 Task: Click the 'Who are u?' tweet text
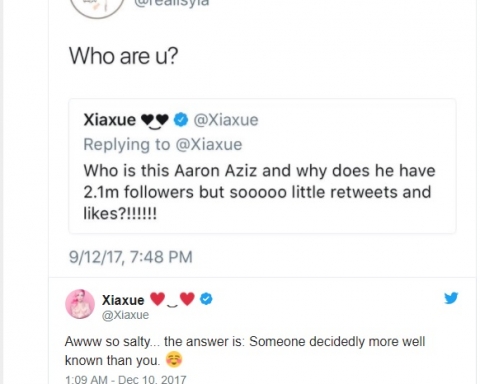point(124,56)
